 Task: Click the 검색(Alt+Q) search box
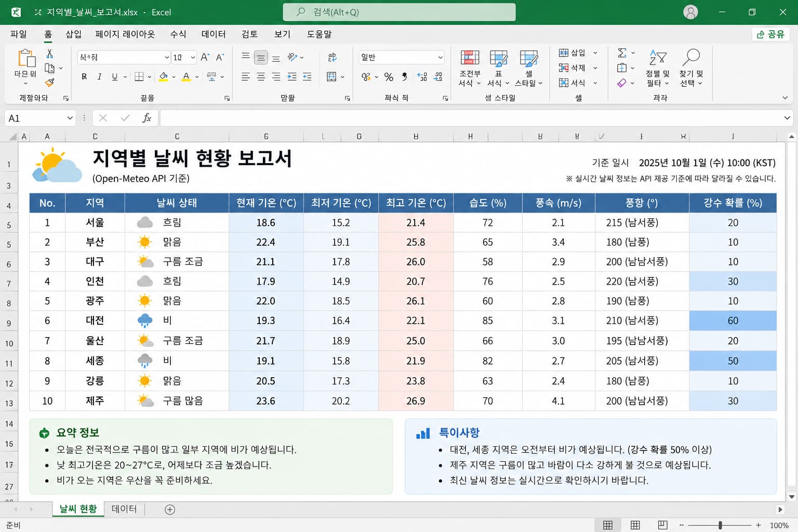coord(399,12)
